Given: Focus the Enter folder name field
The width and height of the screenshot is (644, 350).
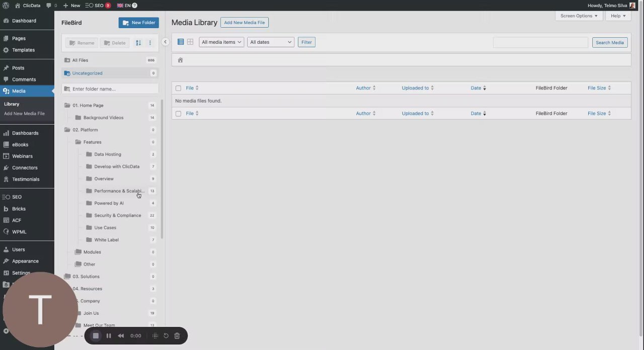Looking at the screenshot, I should point(110,89).
